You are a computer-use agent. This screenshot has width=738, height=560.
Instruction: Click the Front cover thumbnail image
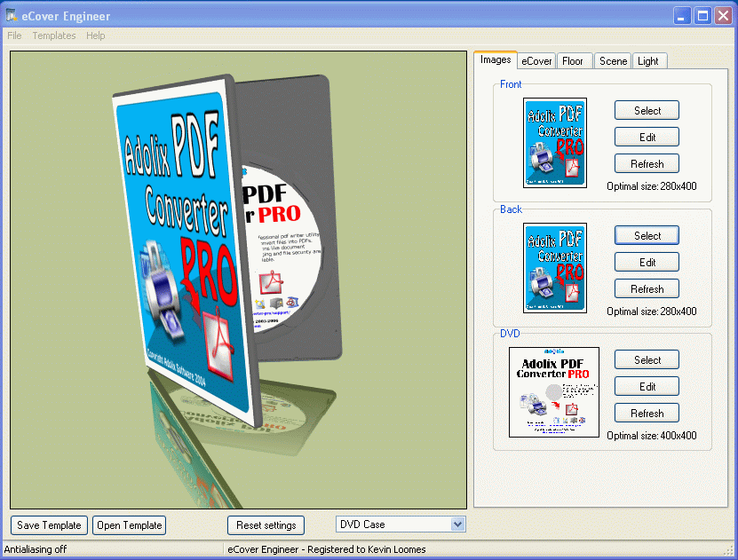point(554,143)
